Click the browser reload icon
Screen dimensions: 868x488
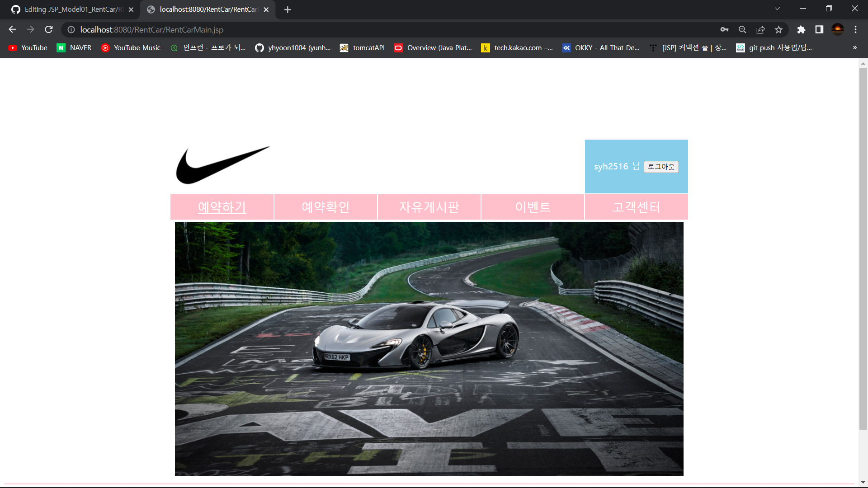[x=49, y=29]
